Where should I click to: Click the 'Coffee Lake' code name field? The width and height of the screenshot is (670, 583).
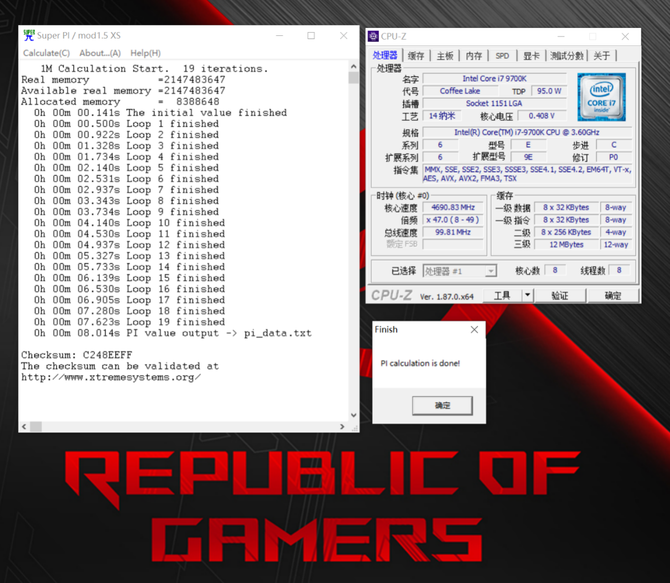click(460, 91)
